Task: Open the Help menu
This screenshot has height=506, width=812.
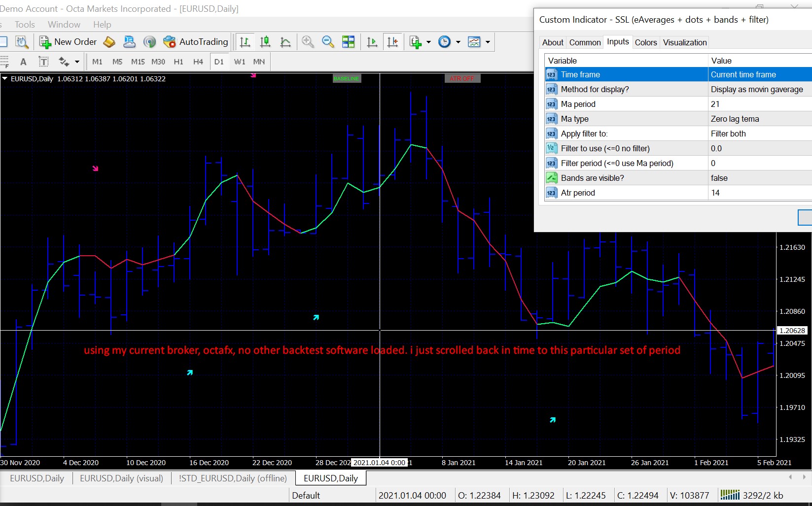Action: coord(102,25)
